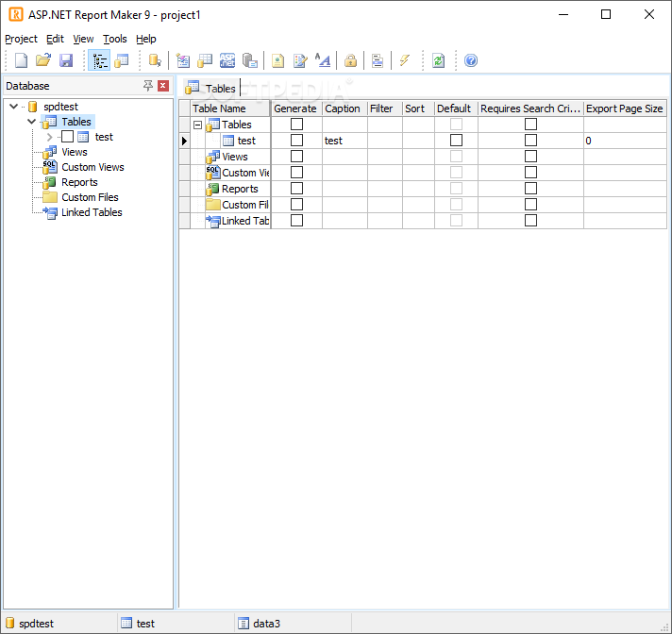Click the chart settings toolbar icon

378,60
